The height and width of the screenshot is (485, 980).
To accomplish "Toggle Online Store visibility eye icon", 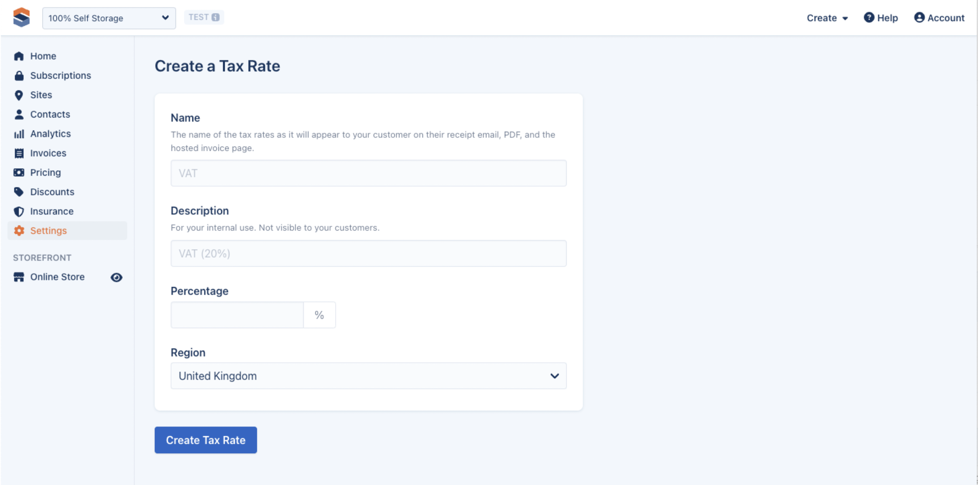I will 116,277.
